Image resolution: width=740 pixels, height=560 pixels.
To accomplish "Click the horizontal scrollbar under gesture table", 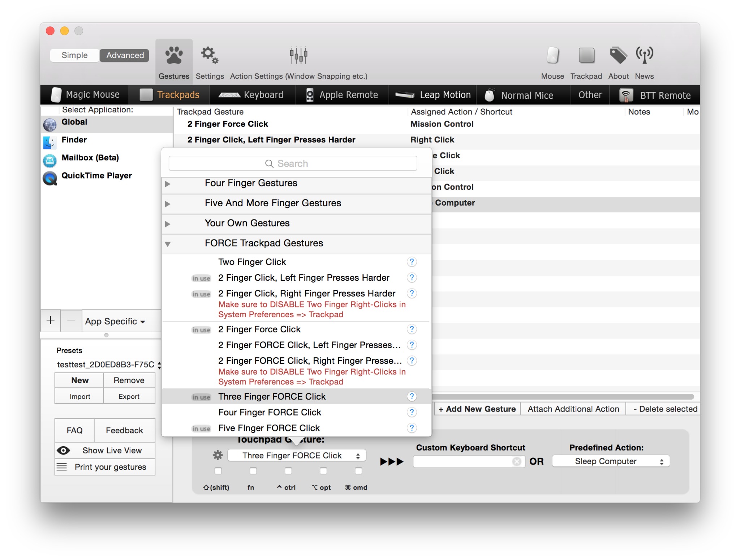I will click(563, 396).
